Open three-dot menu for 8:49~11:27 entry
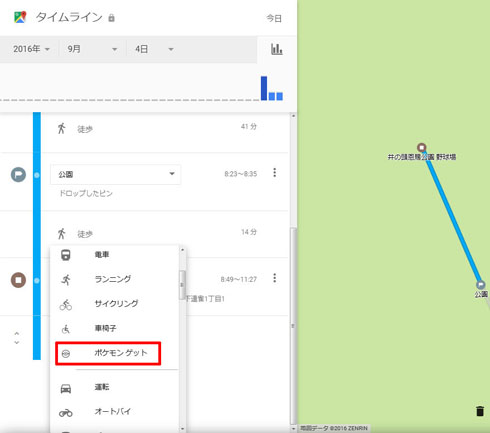The height and width of the screenshot is (433, 490). [x=275, y=278]
